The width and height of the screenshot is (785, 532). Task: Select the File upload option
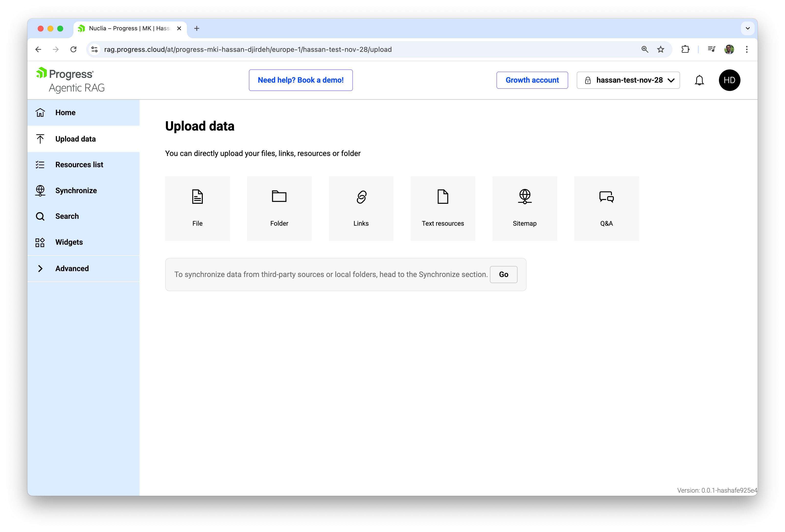[197, 208]
